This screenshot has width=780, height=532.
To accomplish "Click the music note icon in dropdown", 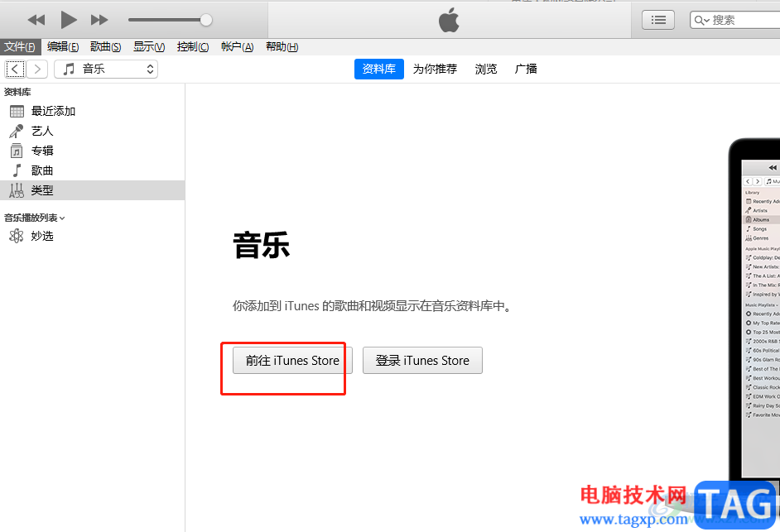I will coord(70,69).
